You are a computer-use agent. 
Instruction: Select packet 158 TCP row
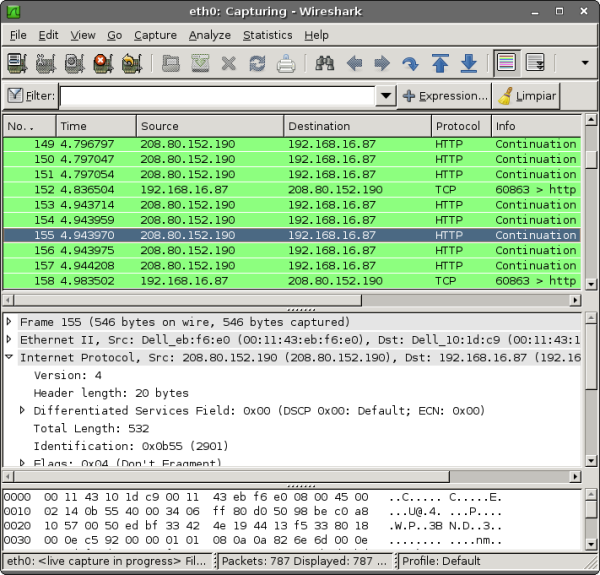[x=292, y=281]
